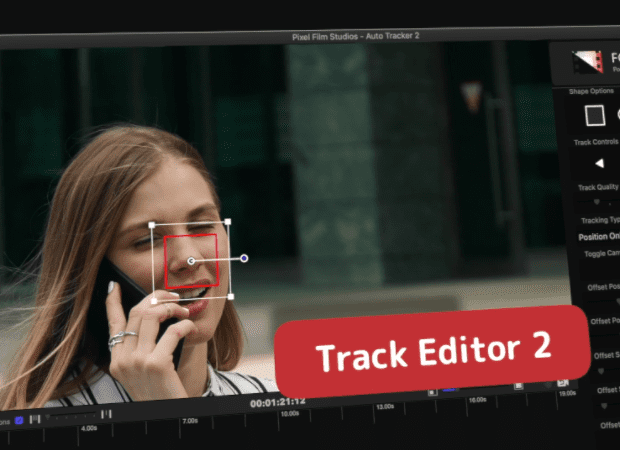Viewport: 620px width, 450px height.
Task: Click the Track Quality label
Action: (598, 187)
